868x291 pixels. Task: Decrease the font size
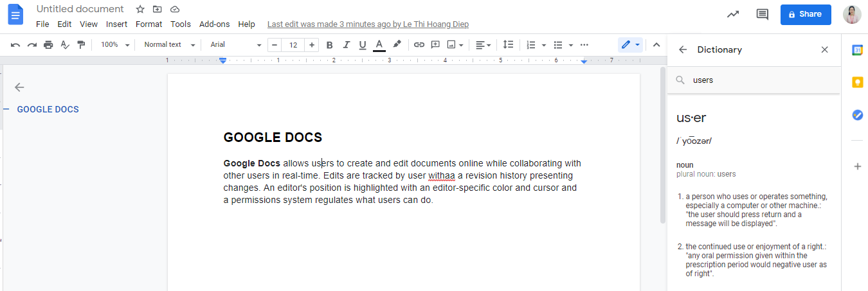(x=275, y=45)
